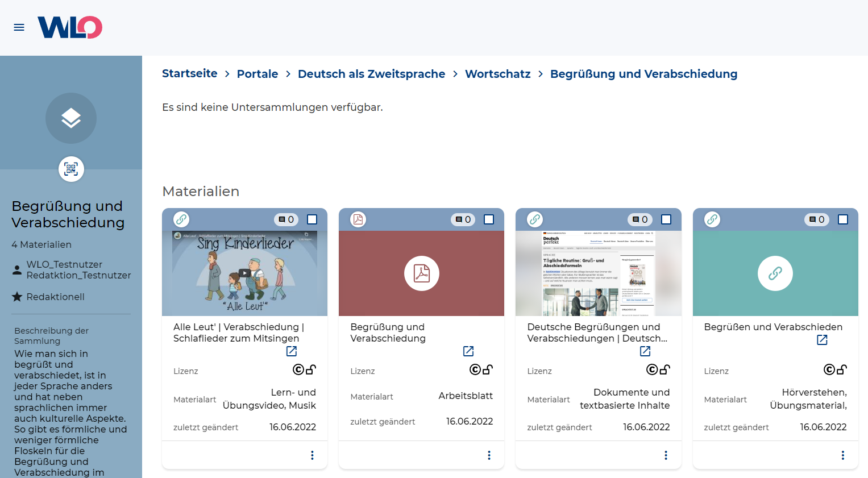This screenshot has height=478, width=868.
Task: Open more options for Alle Leut' card
Action: (312, 455)
